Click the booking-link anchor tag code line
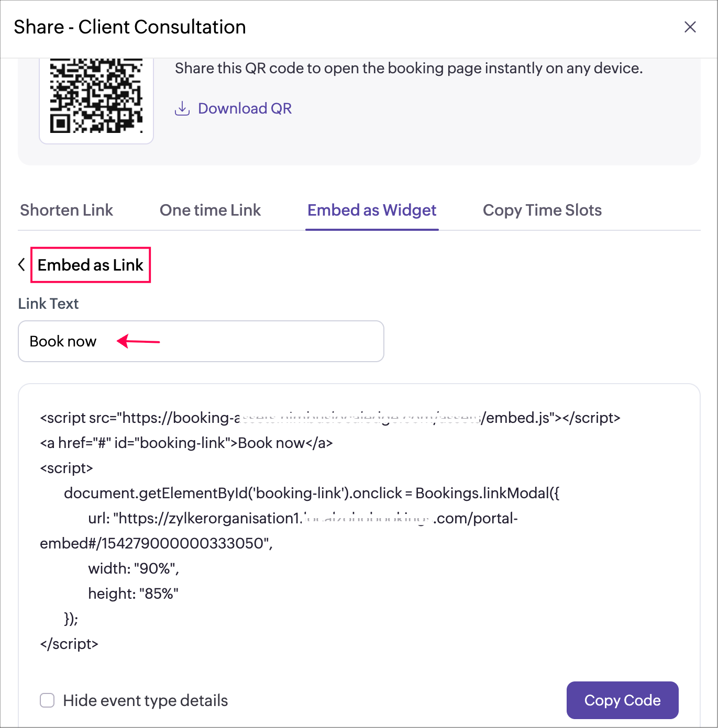The width and height of the screenshot is (718, 728). (x=186, y=443)
